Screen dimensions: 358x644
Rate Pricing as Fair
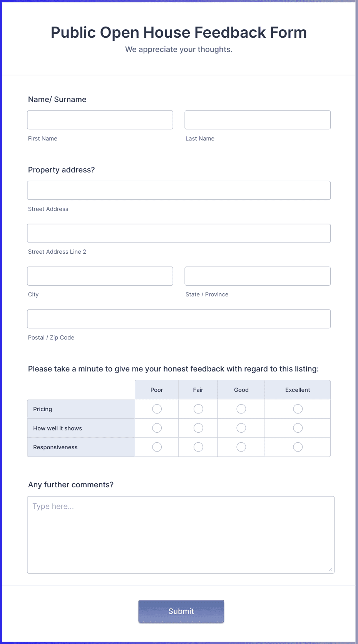pyautogui.click(x=198, y=409)
